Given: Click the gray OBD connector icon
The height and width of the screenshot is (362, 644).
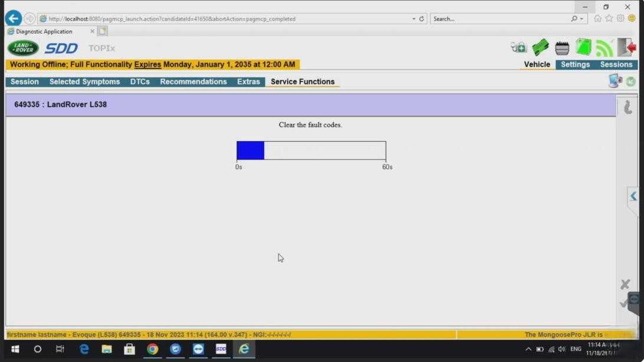Looking at the screenshot, I should (x=562, y=48).
